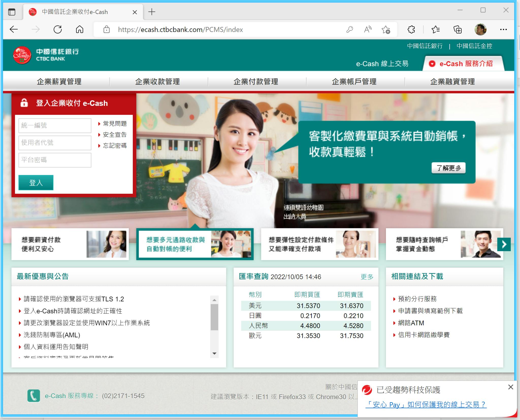Viewport: 520px width, 420px height.
Task: Add page to favorites star icon
Action: (x=386, y=29)
